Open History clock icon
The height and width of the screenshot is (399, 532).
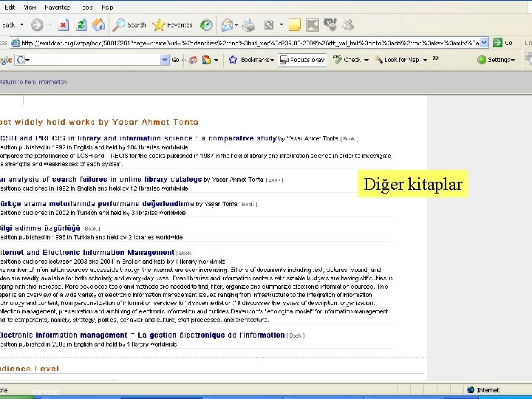tap(206, 25)
